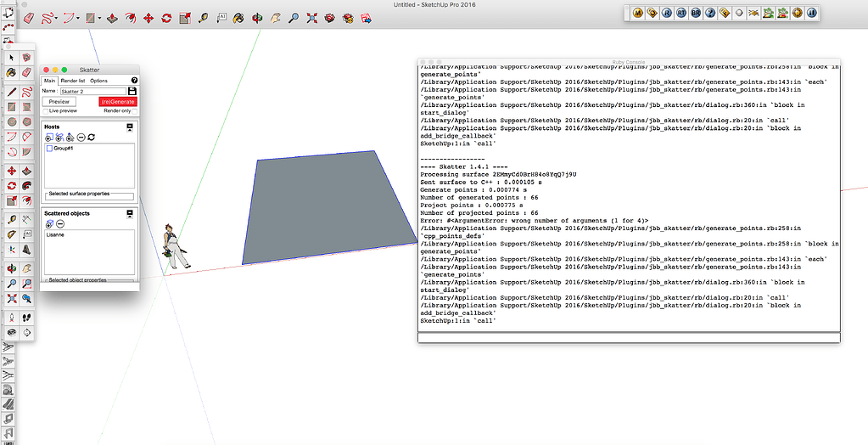Select the Pan hand tool in top toolbar
868x445 pixels.
(x=275, y=19)
